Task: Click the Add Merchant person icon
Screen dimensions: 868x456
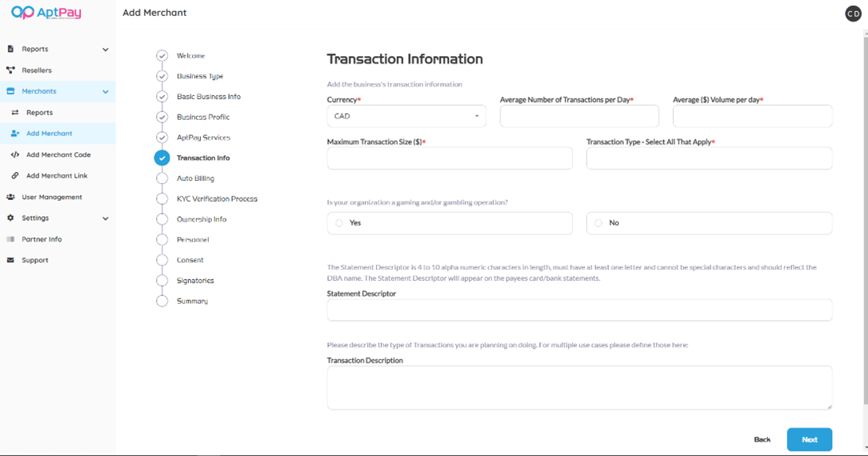Action: [14, 134]
